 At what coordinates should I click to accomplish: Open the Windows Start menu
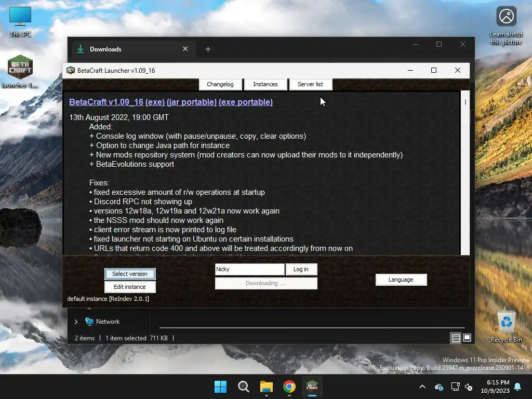click(x=220, y=387)
